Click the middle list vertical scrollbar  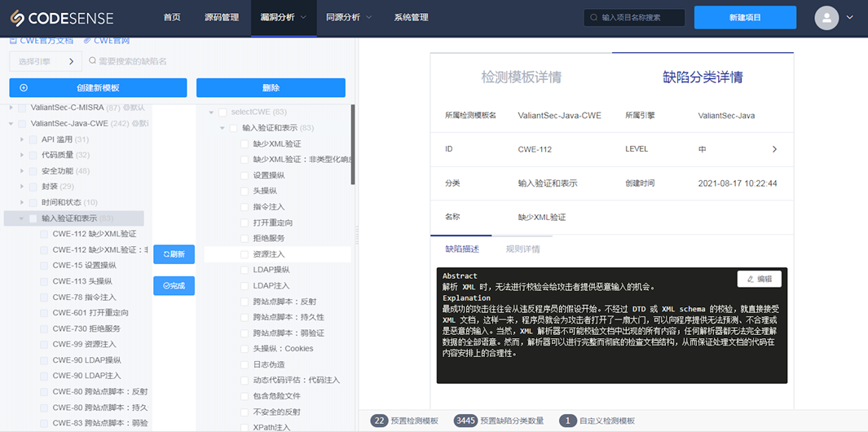coord(353,144)
